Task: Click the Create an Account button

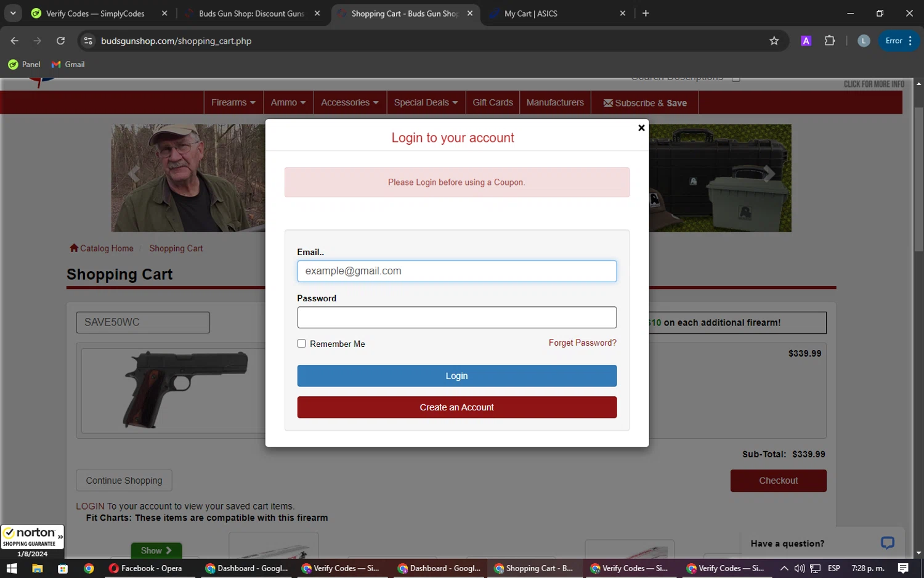Action: click(456, 407)
